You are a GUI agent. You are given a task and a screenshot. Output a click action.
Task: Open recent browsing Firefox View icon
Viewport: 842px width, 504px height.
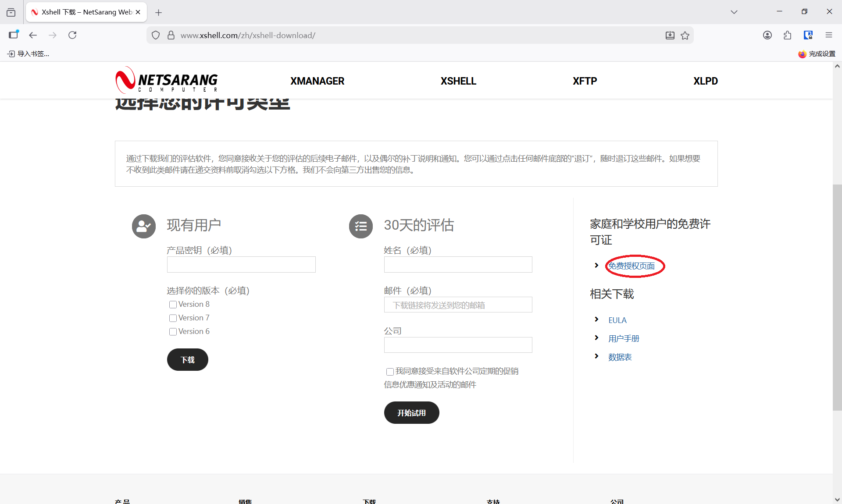click(x=11, y=12)
